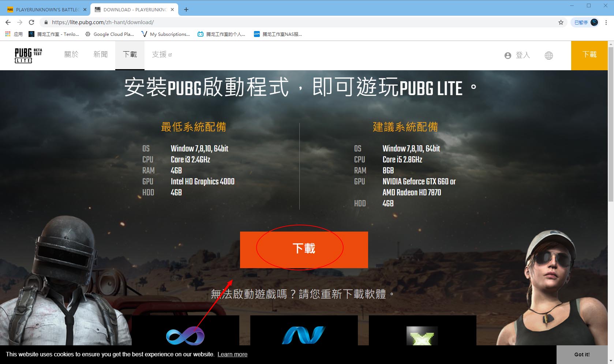Click the Learn more cookie link
Viewport: 614px width, 364px height.
tap(232, 354)
